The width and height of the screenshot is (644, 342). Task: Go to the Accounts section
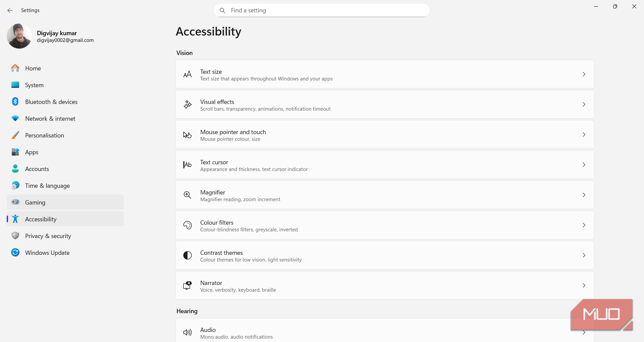pyautogui.click(x=37, y=169)
